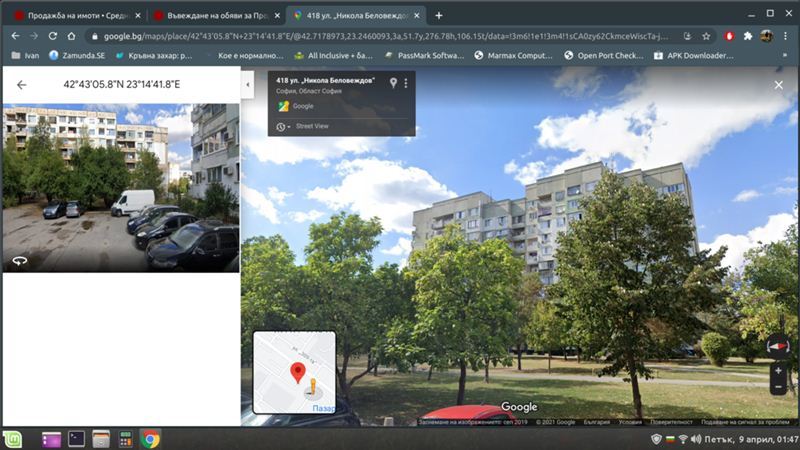Bookmark this page with the star icon
The width and height of the screenshot is (800, 450).
[706, 35]
